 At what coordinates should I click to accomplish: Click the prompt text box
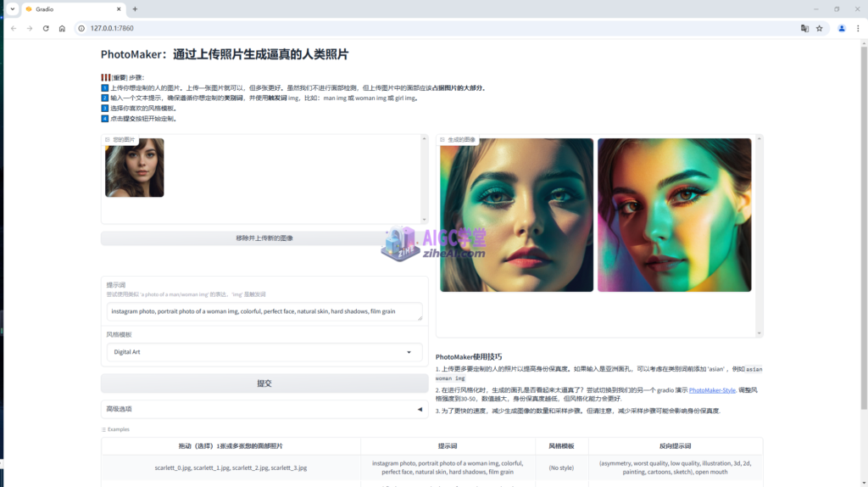tap(264, 311)
